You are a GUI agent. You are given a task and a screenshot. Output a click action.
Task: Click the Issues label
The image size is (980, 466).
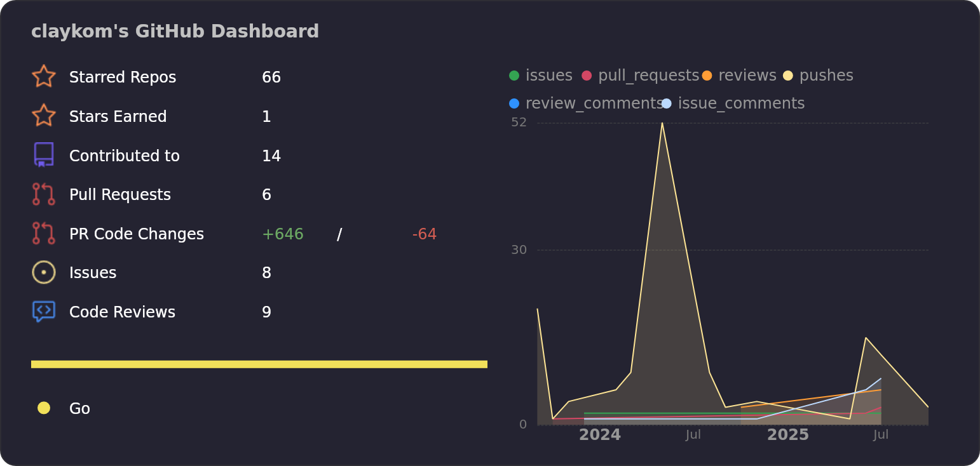point(93,273)
